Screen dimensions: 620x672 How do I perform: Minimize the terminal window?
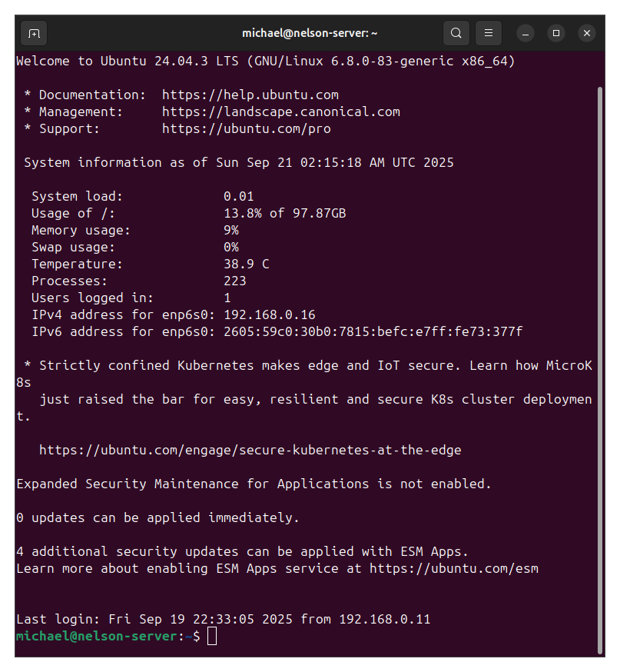coord(526,33)
